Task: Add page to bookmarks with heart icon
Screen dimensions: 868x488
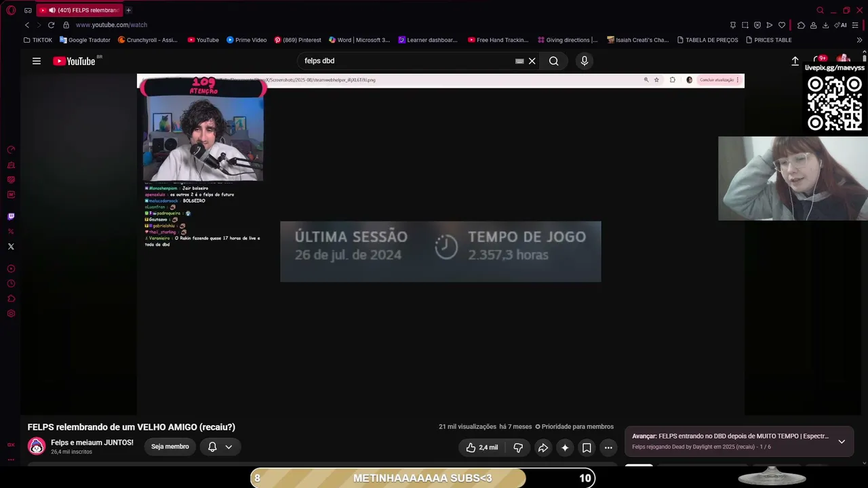Action: (782, 25)
